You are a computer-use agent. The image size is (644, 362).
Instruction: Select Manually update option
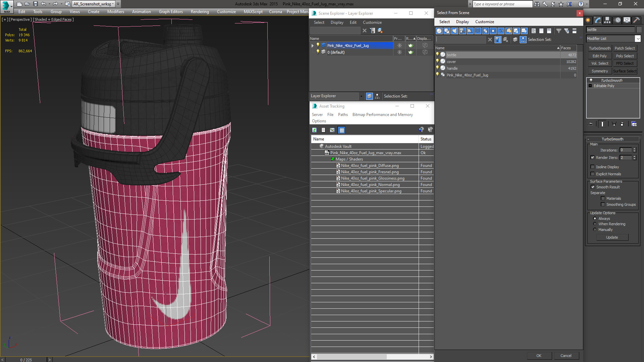(595, 230)
